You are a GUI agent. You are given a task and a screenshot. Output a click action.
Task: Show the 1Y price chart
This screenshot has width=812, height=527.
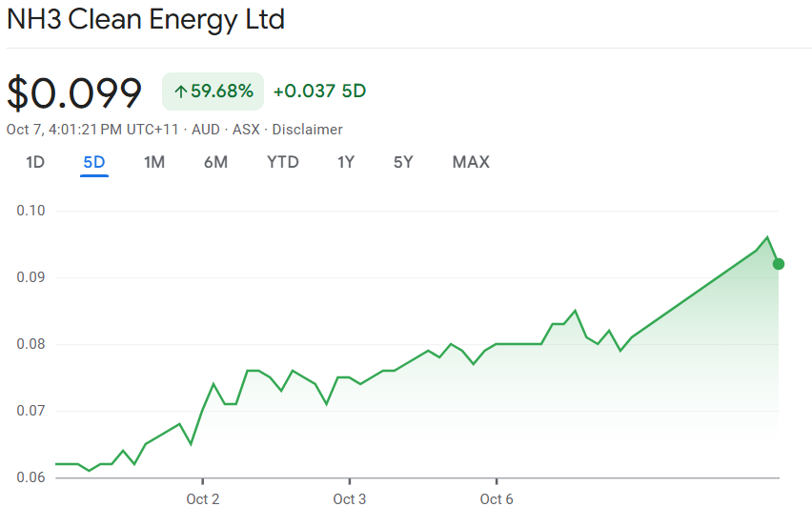pyautogui.click(x=346, y=162)
